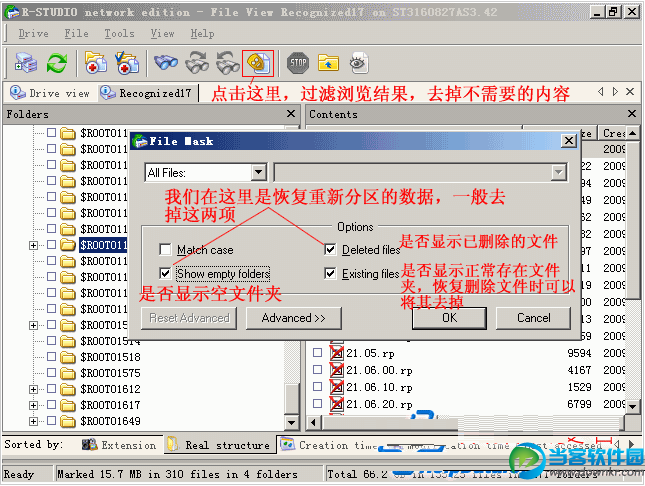
Task: Click the folder icon of $ROOT01575
Action: tap(68, 373)
